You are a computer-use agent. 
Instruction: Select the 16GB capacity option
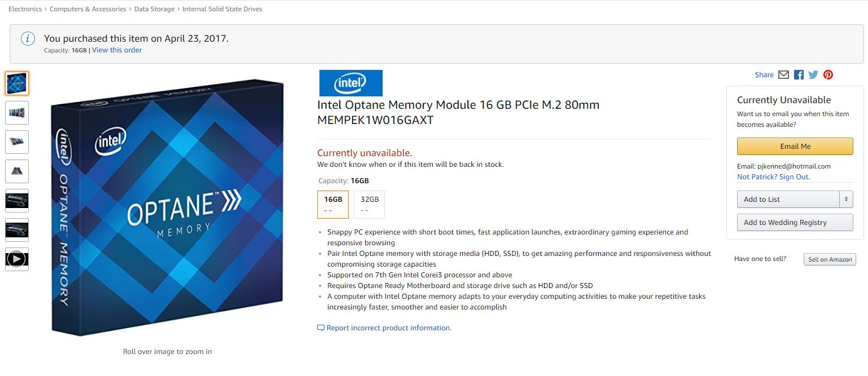tap(333, 204)
